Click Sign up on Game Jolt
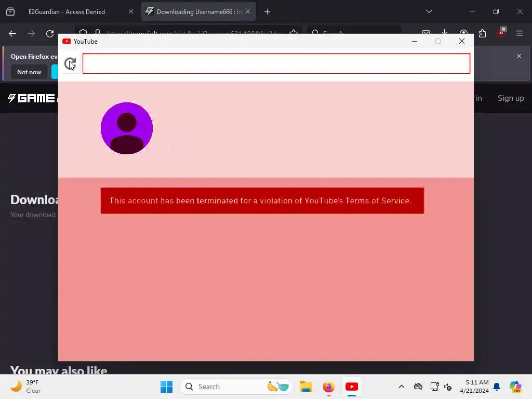The image size is (532, 399). [511, 98]
